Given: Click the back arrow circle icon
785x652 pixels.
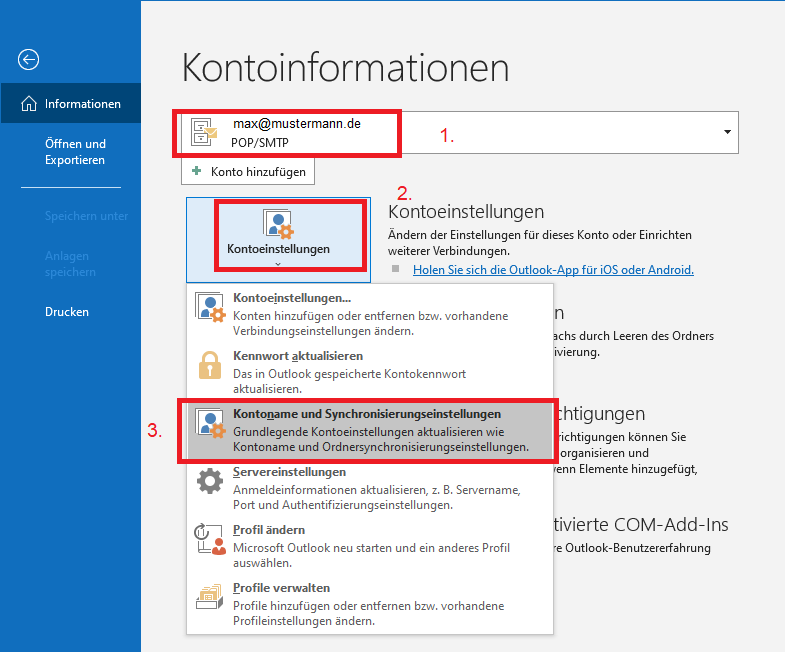Looking at the screenshot, I should [29, 60].
